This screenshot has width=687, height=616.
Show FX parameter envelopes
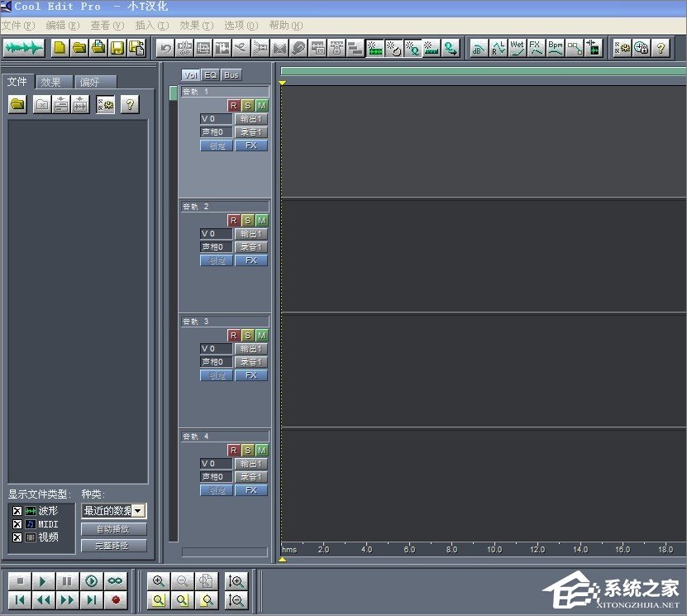(x=536, y=48)
